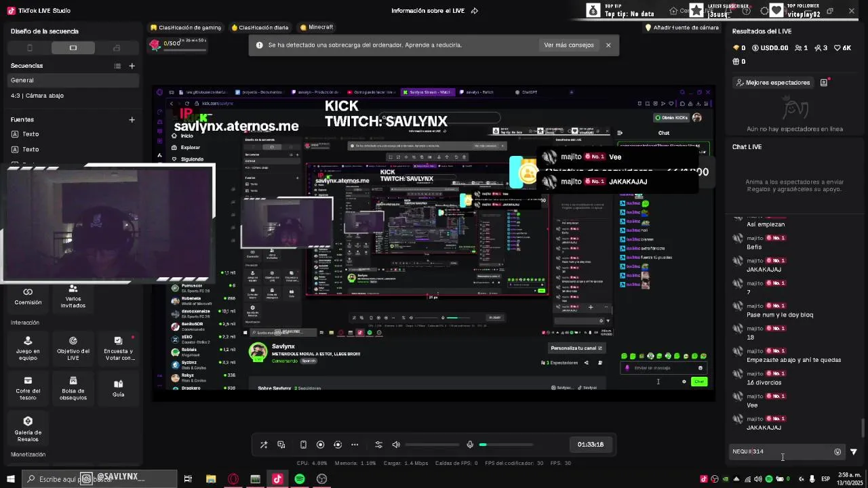Screen dimensions: 868x488
Task: Select dual-screen layout in Diseño de la secuencia
Action: tap(117, 48)
